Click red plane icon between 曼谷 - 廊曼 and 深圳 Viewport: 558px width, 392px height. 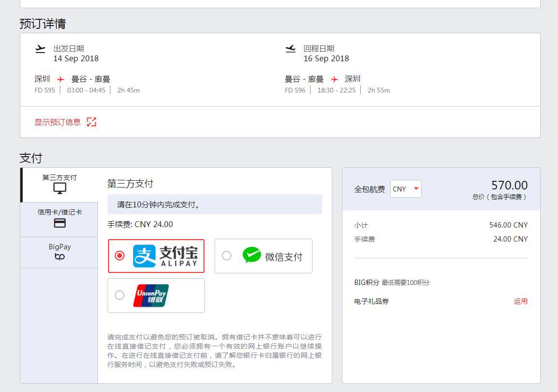334,79
